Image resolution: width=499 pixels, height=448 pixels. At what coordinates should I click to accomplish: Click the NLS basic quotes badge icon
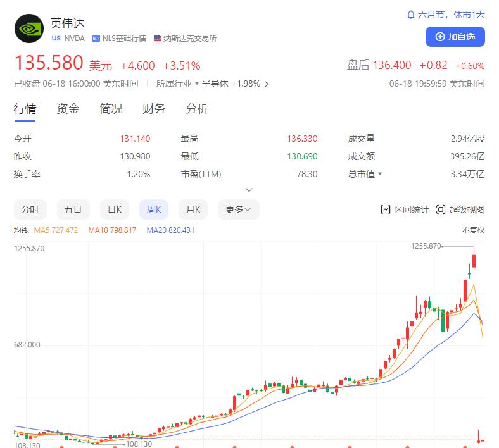(x=96, y=39)
